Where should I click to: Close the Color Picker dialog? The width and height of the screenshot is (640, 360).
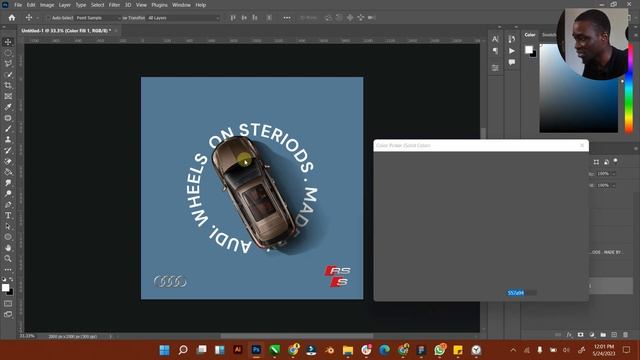(x=582, y=145)
